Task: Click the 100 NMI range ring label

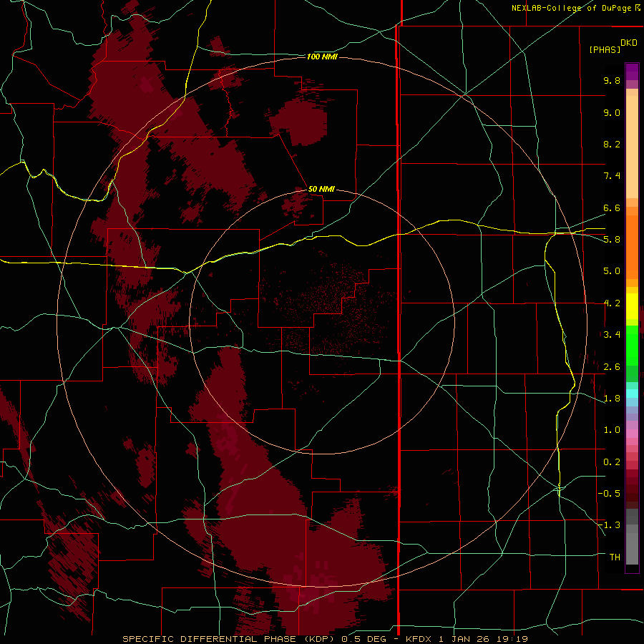Action: click(x=322, y=57)
